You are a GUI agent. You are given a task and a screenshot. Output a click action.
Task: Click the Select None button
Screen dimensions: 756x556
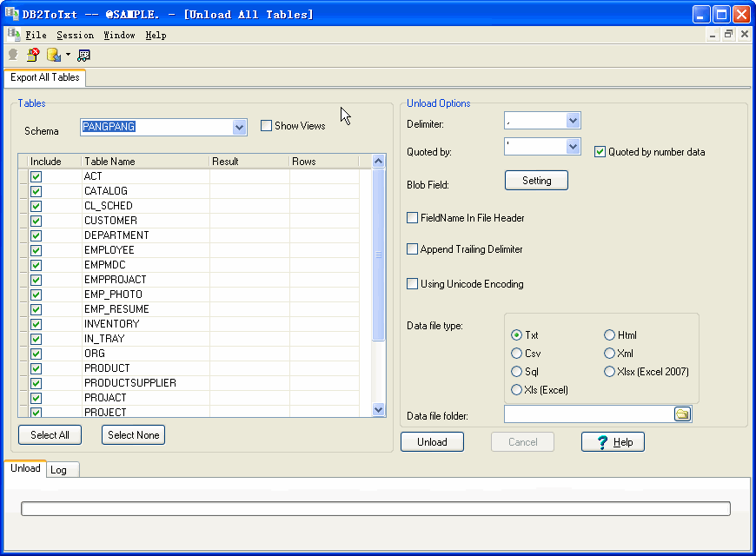tap(134, 435)
